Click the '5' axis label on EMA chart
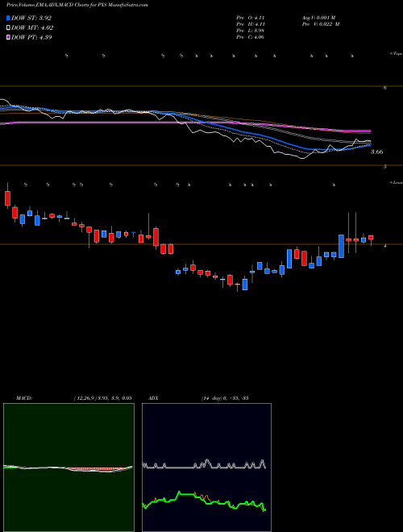Screen dimensions: 403x532 pyautogui.click(x=385, y=167)
